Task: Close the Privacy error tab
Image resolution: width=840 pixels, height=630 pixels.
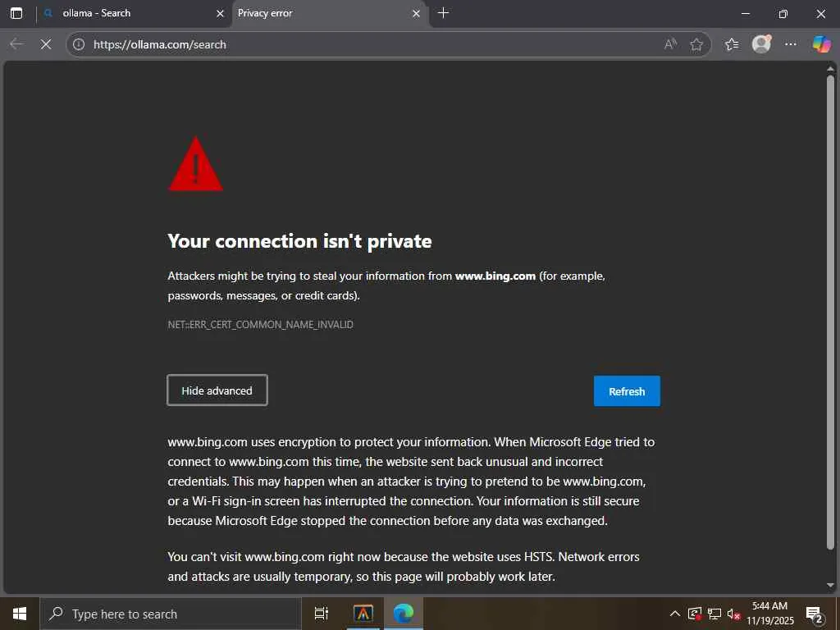Action: coord(416,13)
